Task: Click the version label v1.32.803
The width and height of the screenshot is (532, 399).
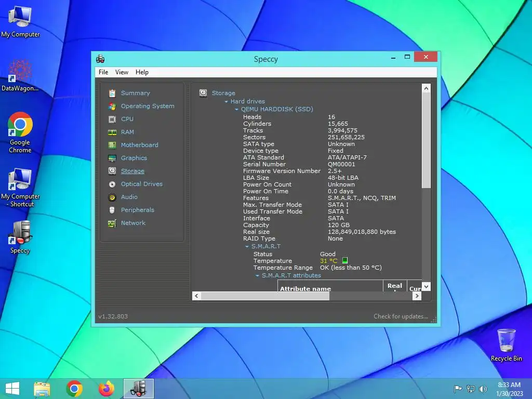Action: (113, 316)
